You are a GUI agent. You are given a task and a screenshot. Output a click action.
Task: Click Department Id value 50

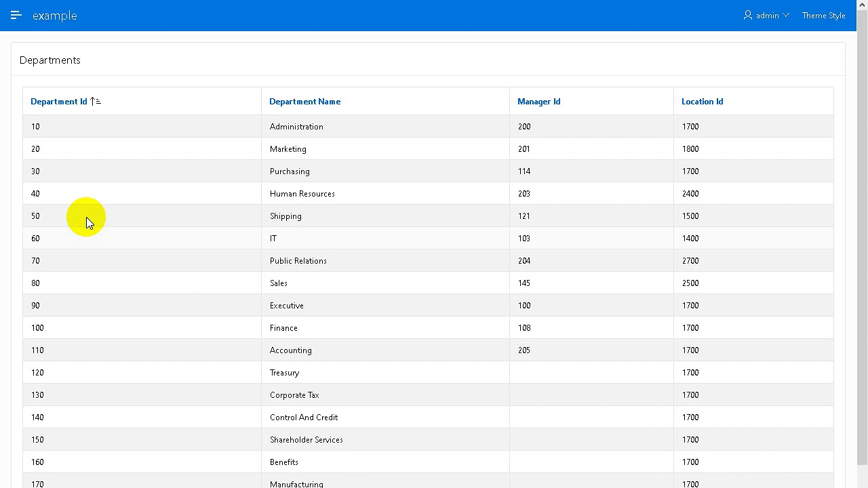[x=35, y=216]
